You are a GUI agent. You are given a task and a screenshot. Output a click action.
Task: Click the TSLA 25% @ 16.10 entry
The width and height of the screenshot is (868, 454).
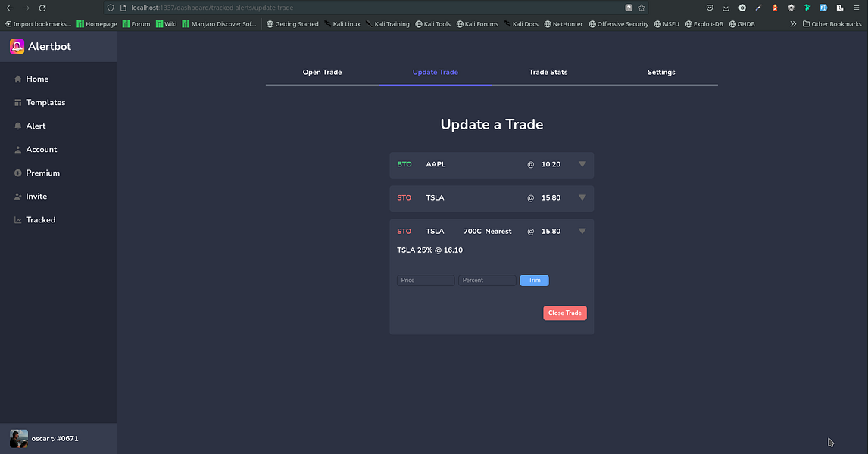pos(429,250)
